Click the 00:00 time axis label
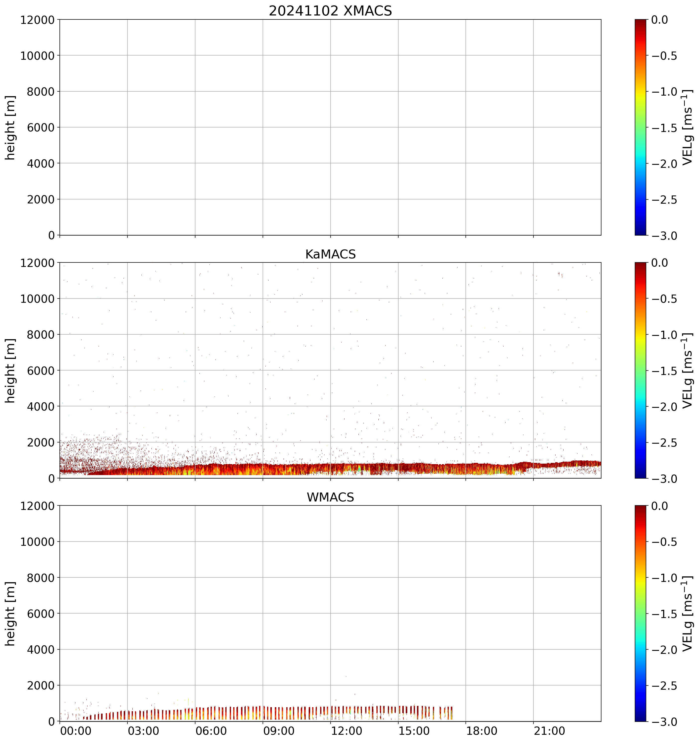 click(x=76, y=731)
